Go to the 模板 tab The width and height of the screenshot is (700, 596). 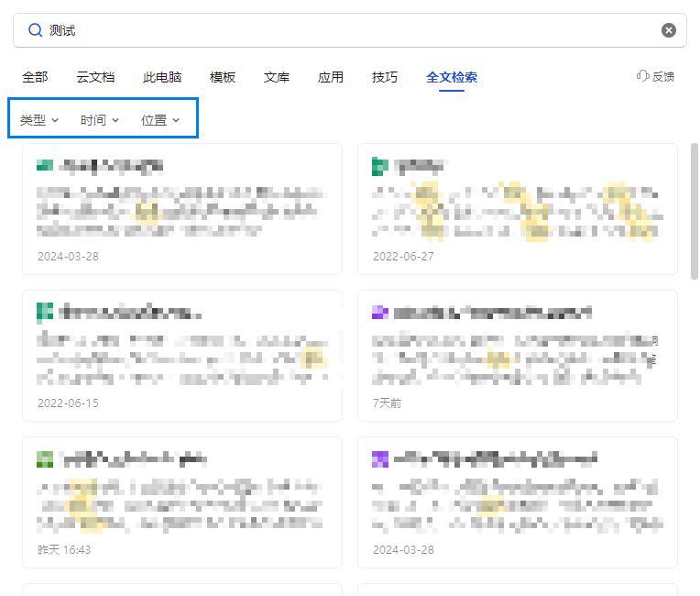[x=223, y=77]
